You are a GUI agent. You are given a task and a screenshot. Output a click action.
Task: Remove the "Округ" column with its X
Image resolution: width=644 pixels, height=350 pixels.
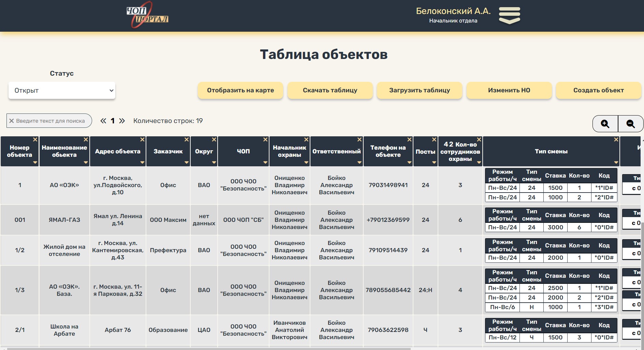[214, 139]
